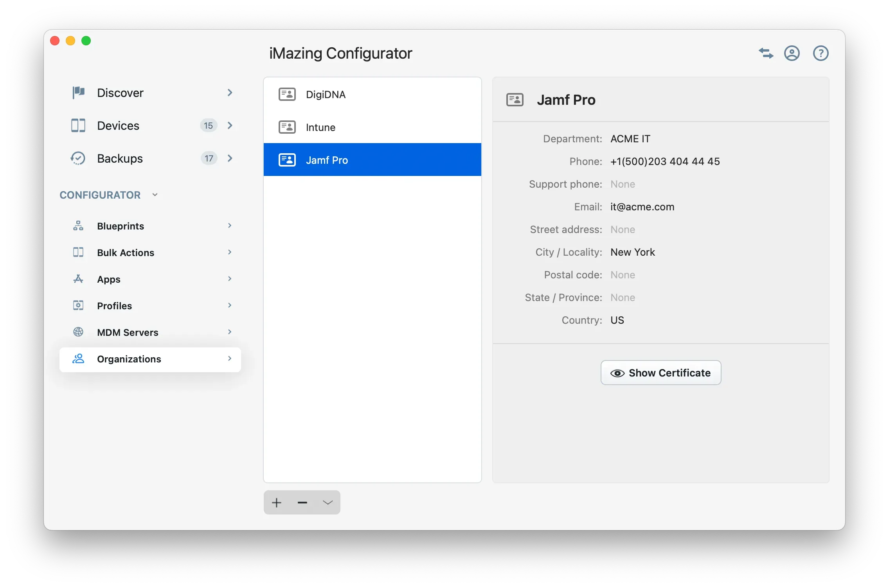Collapse the CONFIGURATOR section
Viewport: 889px width, 588px height.
(155, 194)
